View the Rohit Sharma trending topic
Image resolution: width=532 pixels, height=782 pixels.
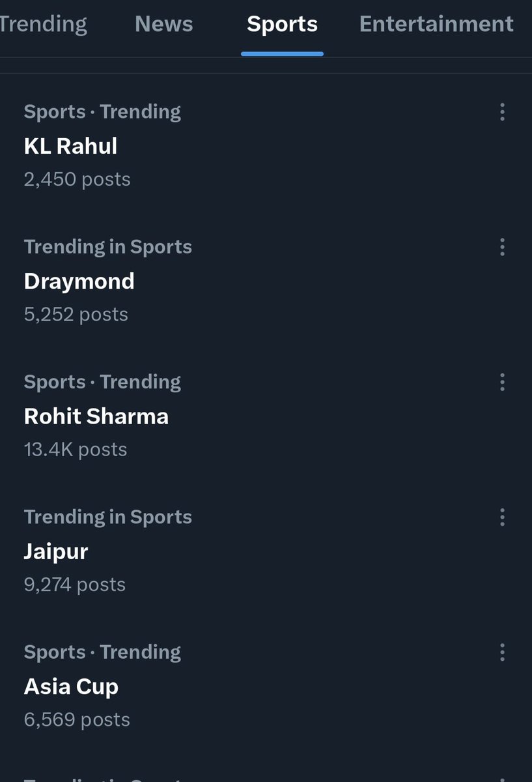point(96,416)
